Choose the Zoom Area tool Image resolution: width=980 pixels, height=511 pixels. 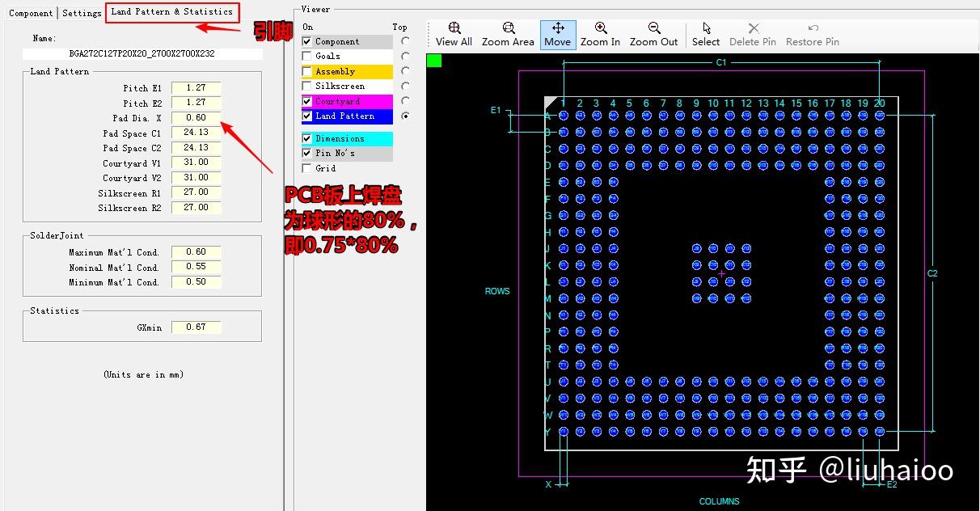point(508,34)
